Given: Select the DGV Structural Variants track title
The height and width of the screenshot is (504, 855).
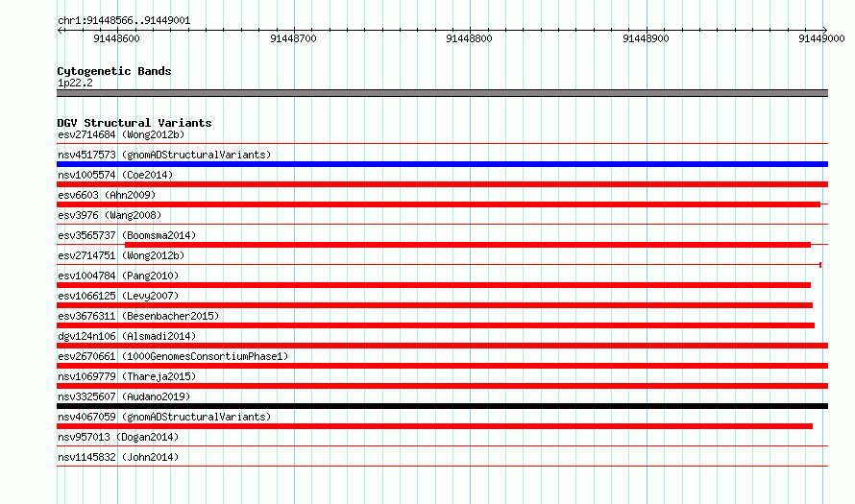Looking at the screenshot, I should 134,123.
